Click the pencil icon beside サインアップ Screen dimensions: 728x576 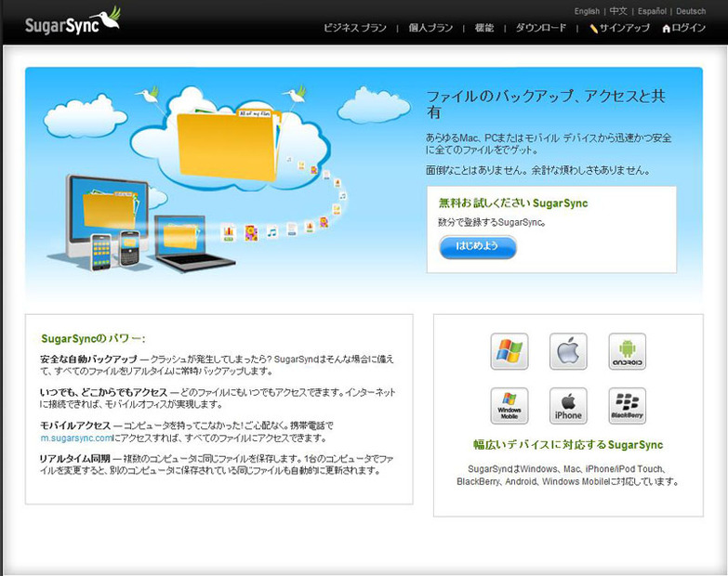point(593,29)
